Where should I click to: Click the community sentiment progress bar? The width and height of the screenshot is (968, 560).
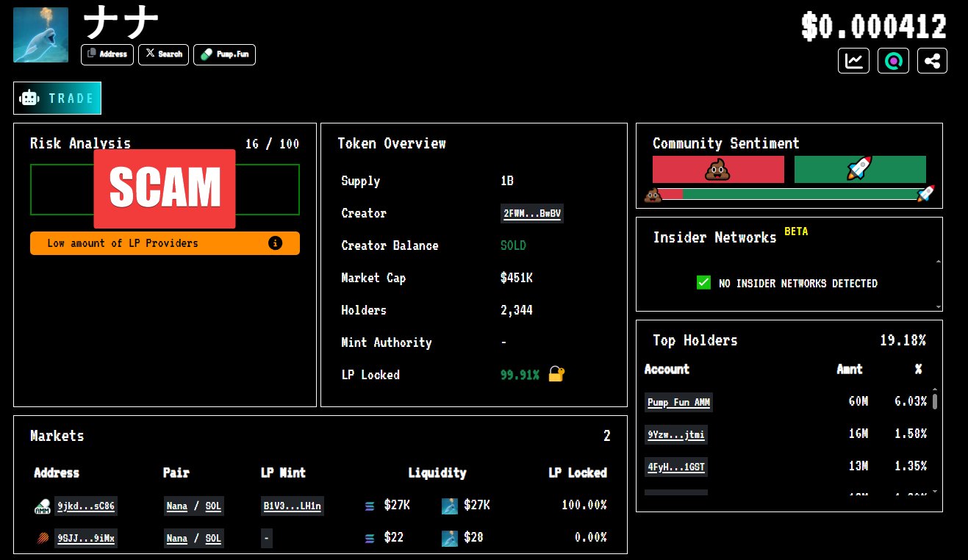pos(789,194)
